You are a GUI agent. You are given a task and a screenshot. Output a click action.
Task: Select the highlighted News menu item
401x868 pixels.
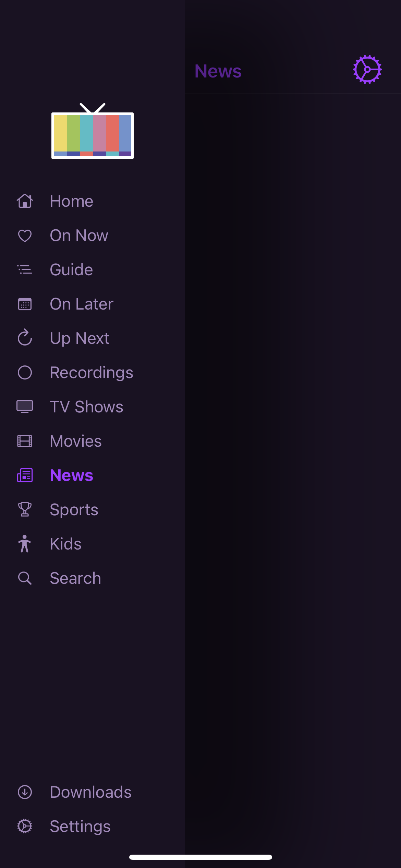click(71, 475)
